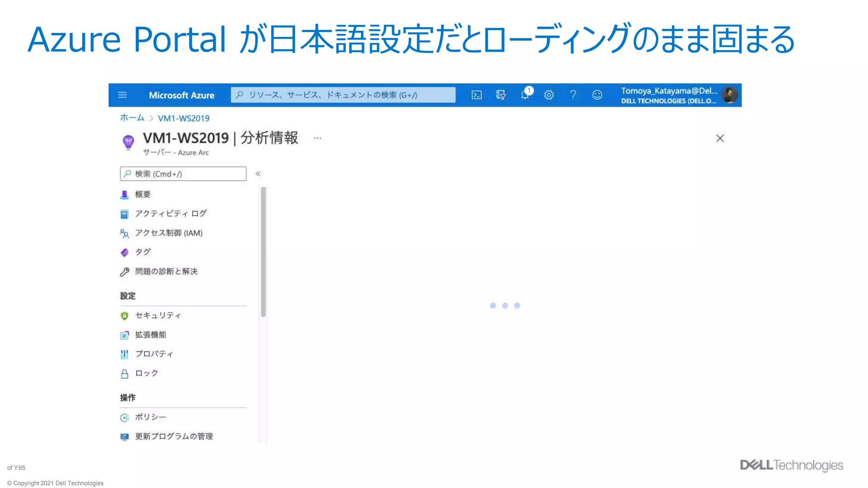868x488 pixels.
Task: Focus the global resource search box
Action: click(343, 95)
